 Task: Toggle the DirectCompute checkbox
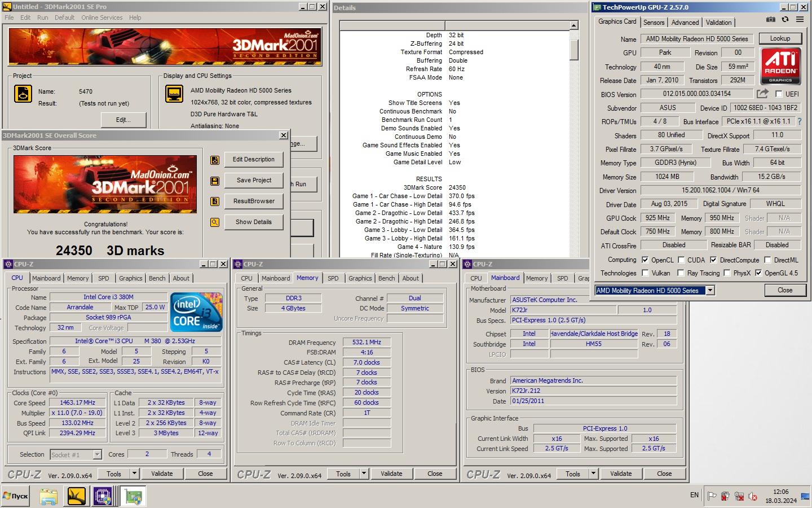coord(713,260)
